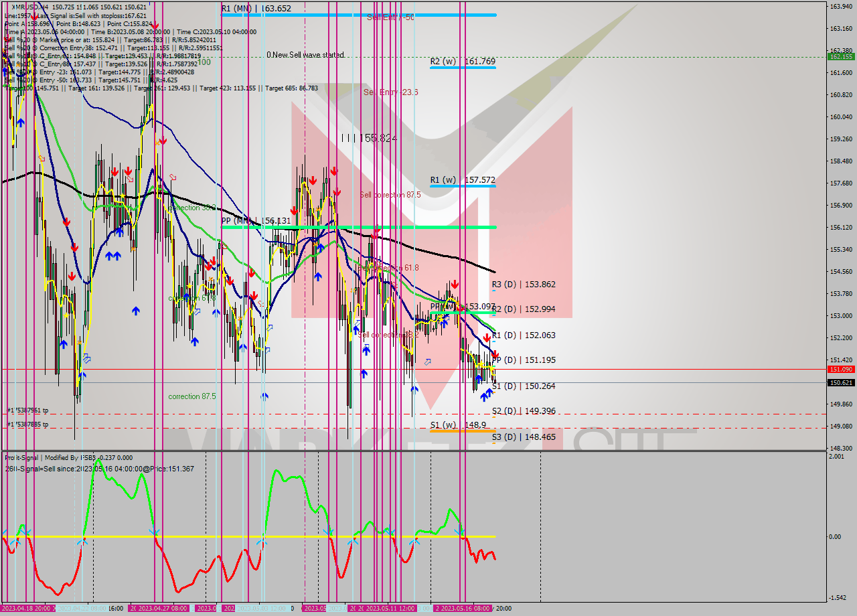Select the PP (D) 151.195 pivot label
This screenshot has height=616, width=857.
524,360
